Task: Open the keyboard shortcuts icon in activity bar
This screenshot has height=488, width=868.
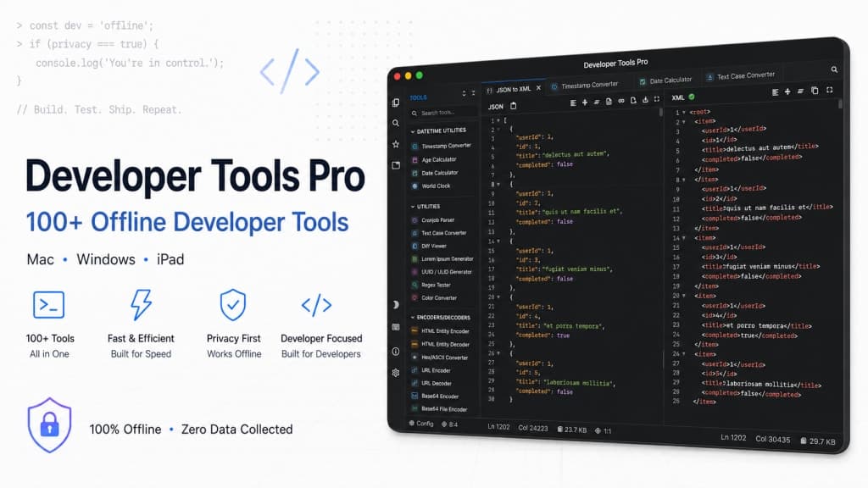Action: point(395,328)
